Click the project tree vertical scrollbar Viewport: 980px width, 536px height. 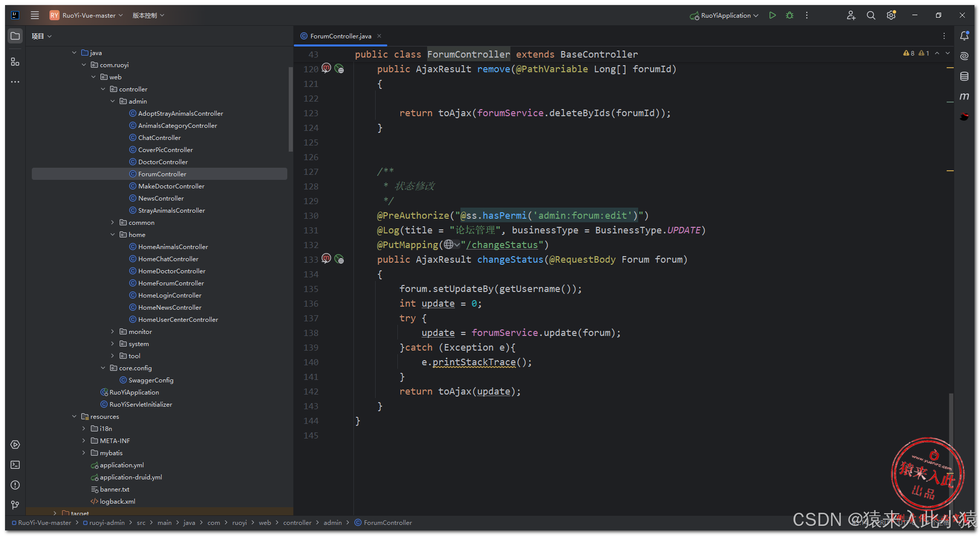click(x=290, y=109)
